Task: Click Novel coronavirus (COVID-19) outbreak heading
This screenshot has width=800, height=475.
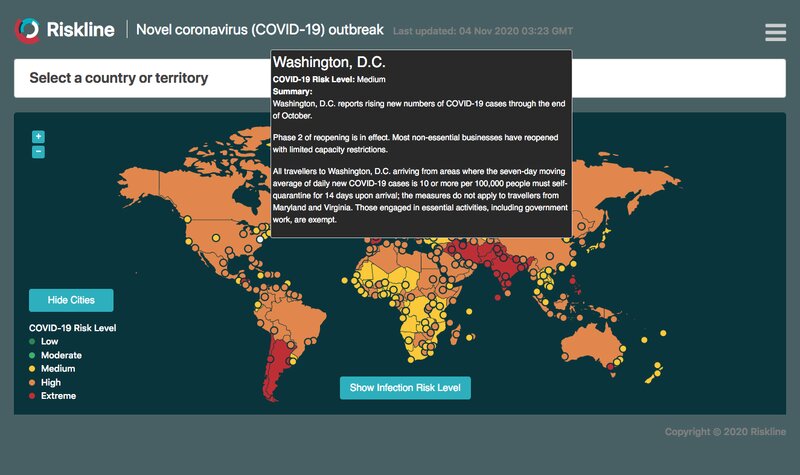Action: 260,30
